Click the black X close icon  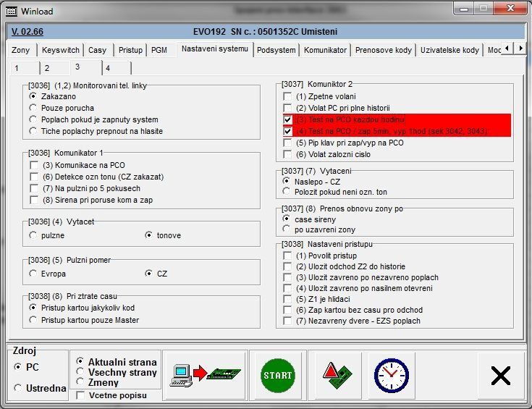(500, 375)
